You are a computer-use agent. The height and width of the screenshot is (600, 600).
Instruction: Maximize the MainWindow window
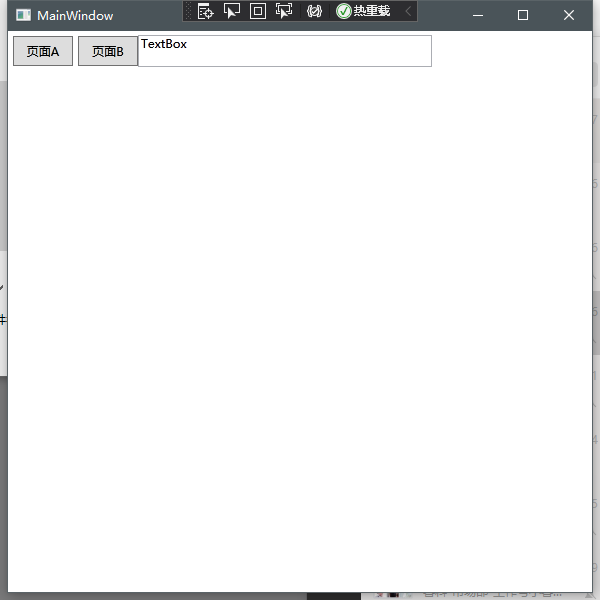coord(523,15)
